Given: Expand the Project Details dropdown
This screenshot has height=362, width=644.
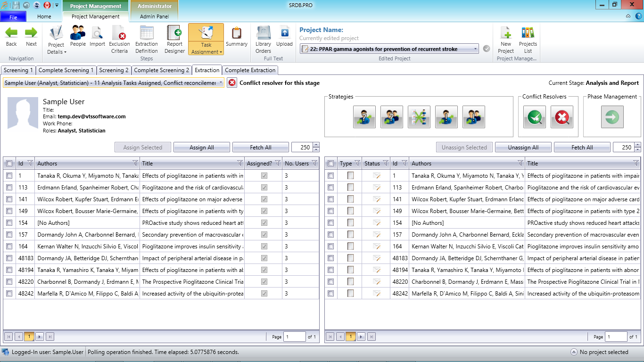Looking at the screenshot, I should coord(65,52).
